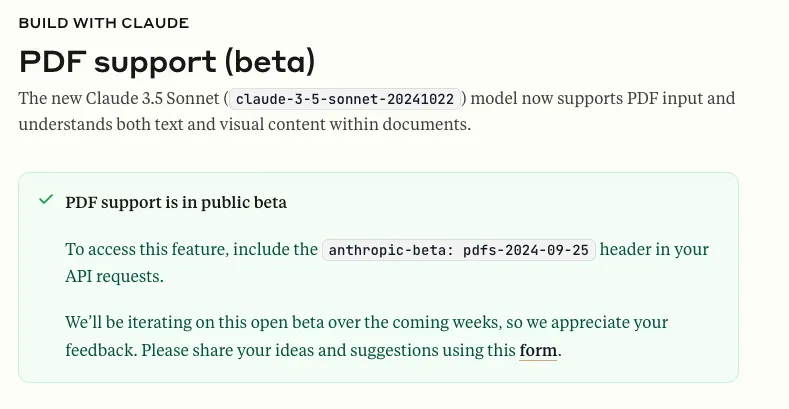Viewport: 789px width, 409px height.
Task: Click 'header in your' text after code
Action: tap(654, 250)
